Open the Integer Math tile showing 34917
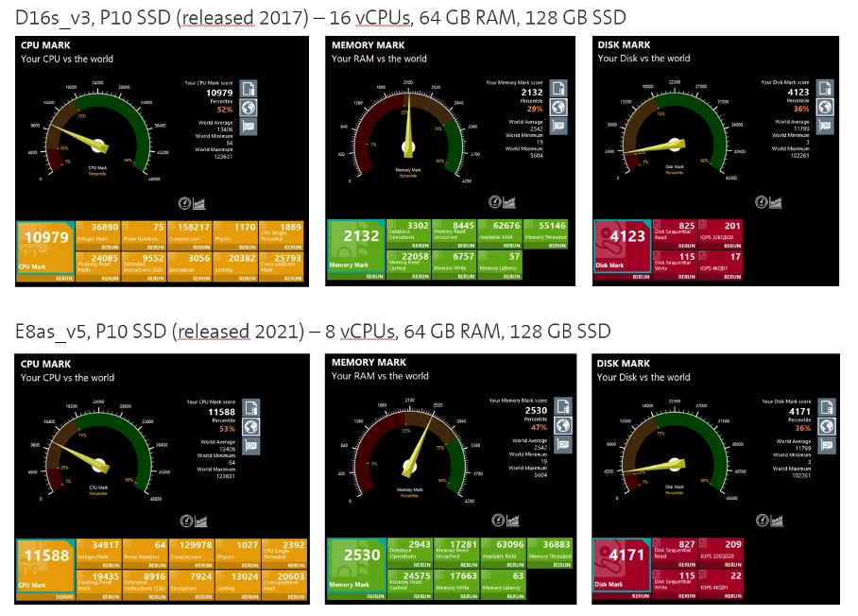858x616 pixels. point(99,555)
